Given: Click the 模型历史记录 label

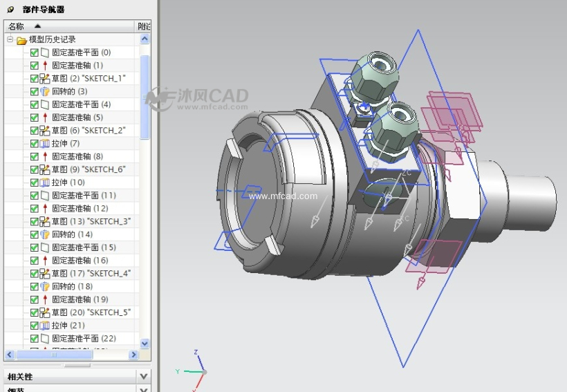Looking at the screenshot, I should (53, 39).
